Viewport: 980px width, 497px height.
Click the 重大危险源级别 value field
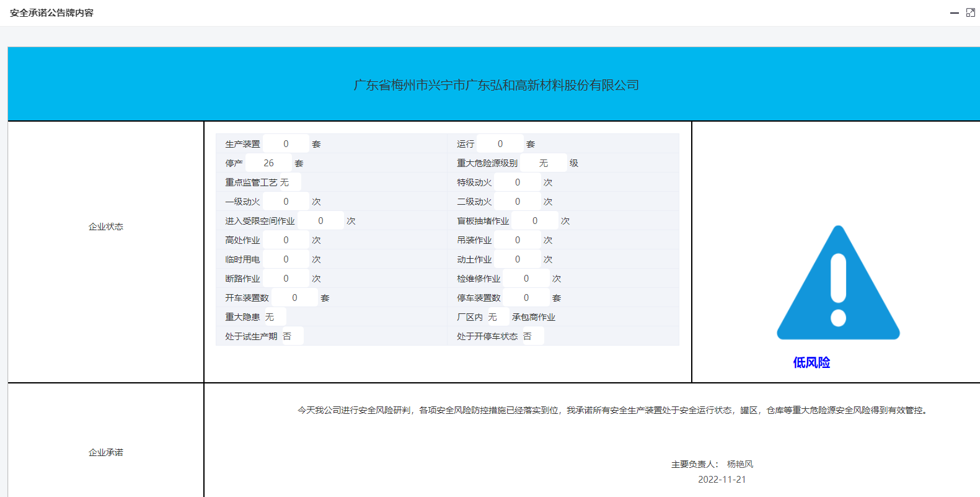coord(544,163)
